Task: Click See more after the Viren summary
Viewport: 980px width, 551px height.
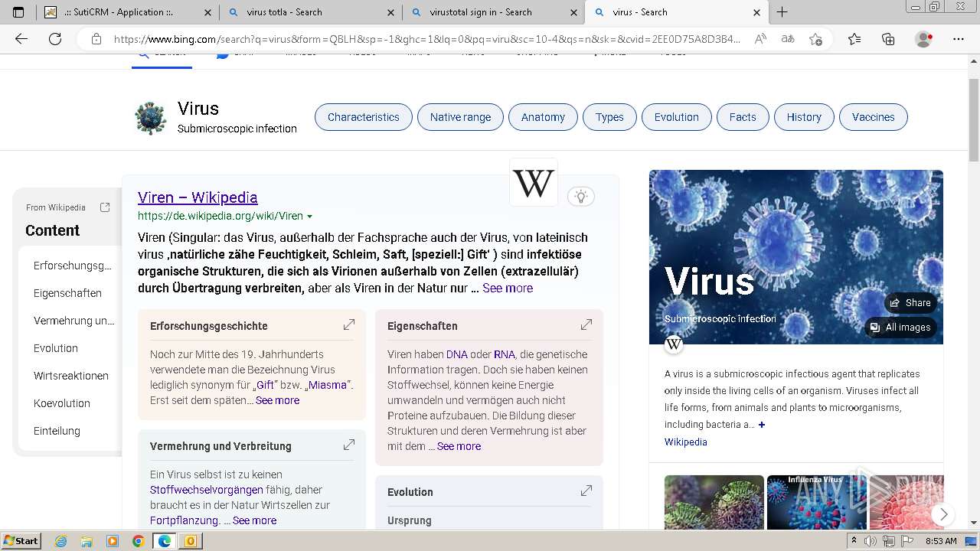Action: (508, 288)
